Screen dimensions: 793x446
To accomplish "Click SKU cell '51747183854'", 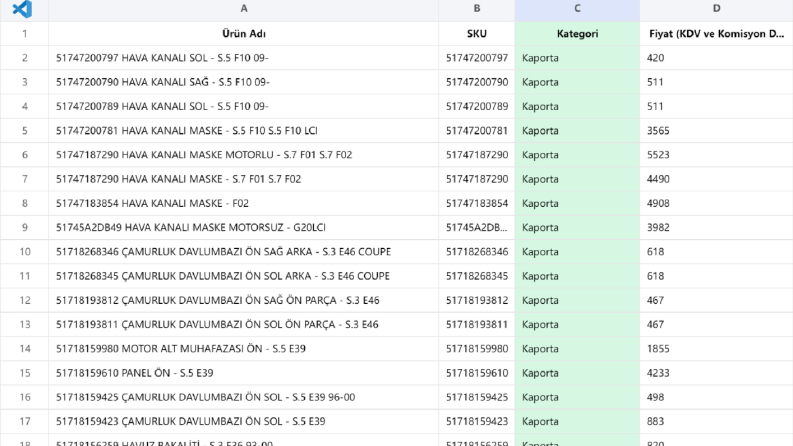I will (x=476, y=203).
